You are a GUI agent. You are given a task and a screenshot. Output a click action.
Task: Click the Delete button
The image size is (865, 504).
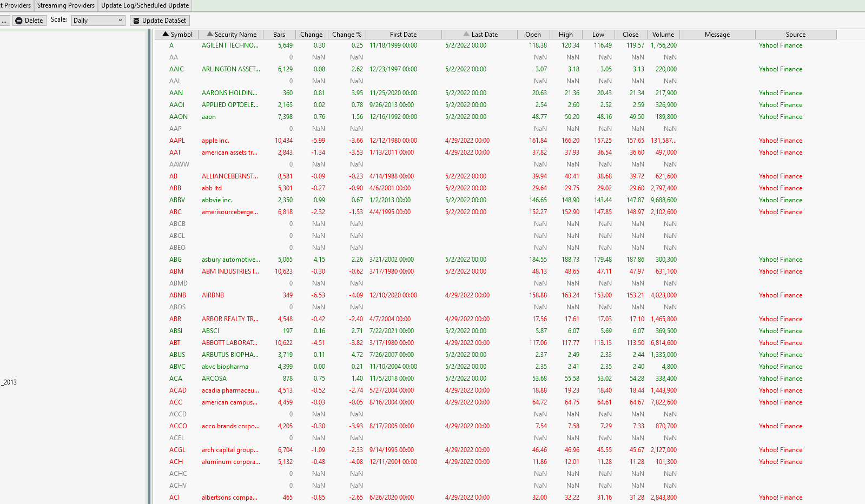(x=29, y=21)
